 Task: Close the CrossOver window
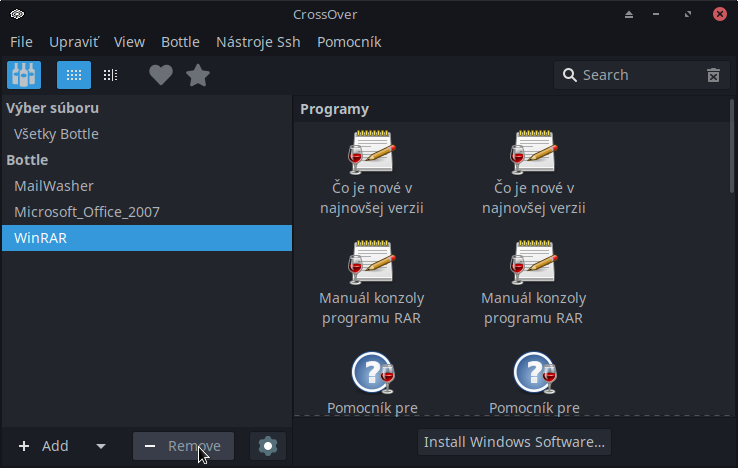coord(720,14)
